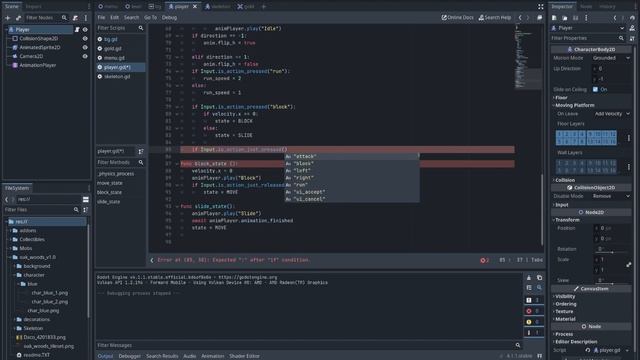Toggle output search bar magnifier
This screenshot has height=360, width=640.
(539, 288)
